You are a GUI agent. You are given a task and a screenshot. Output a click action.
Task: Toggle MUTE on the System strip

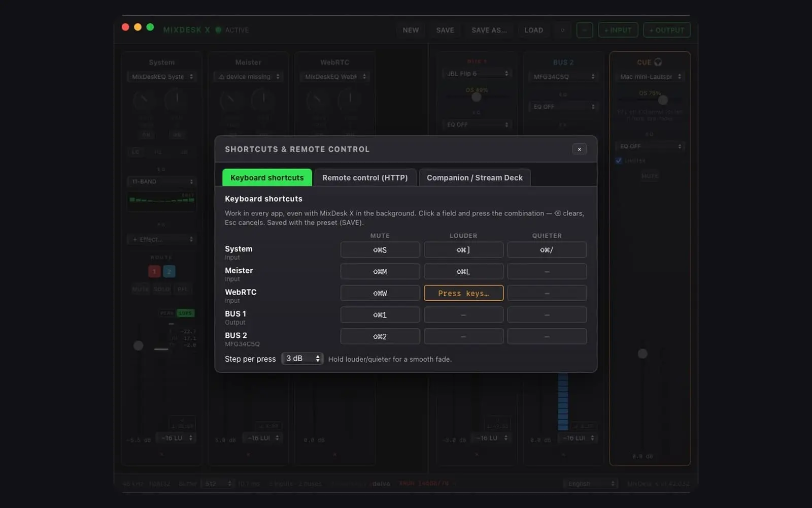141,289
